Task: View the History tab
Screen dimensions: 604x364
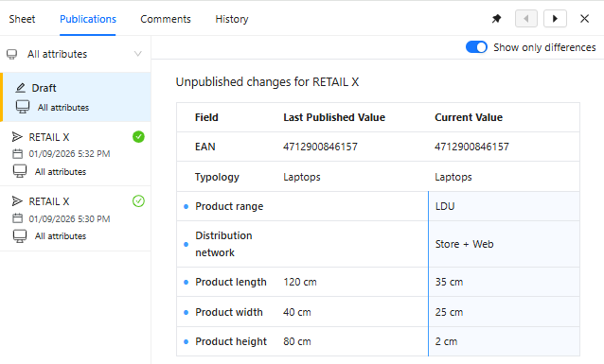Action: click(232, 19)
